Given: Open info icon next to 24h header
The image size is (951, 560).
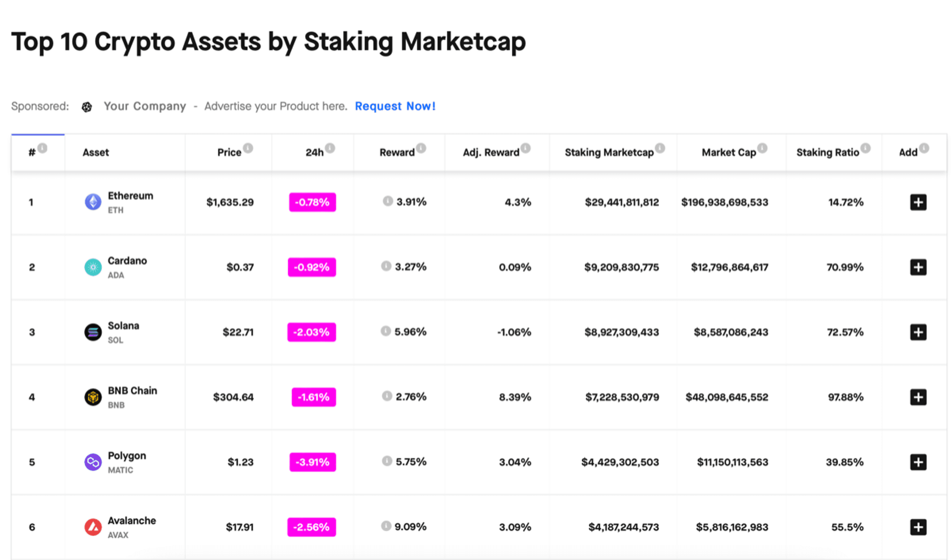Looking at the screenshot, I should pyautogui.click(x=330, y=148).
